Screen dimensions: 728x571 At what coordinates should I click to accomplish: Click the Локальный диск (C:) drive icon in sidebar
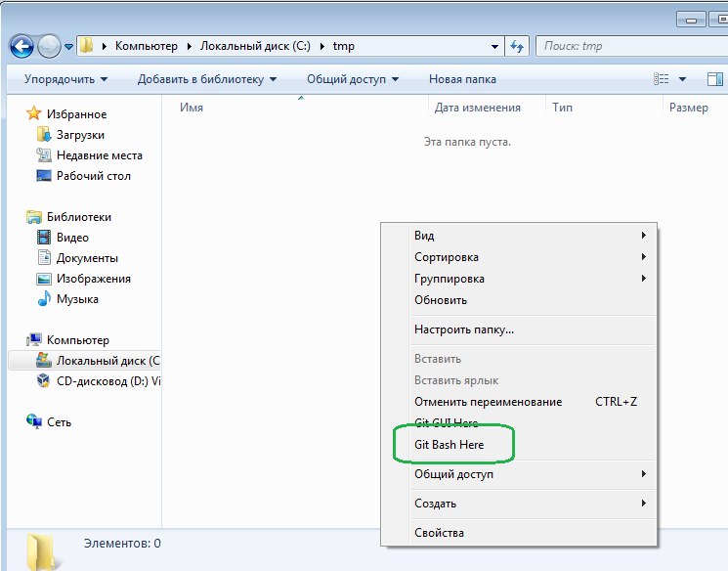[x=44, y=360]
